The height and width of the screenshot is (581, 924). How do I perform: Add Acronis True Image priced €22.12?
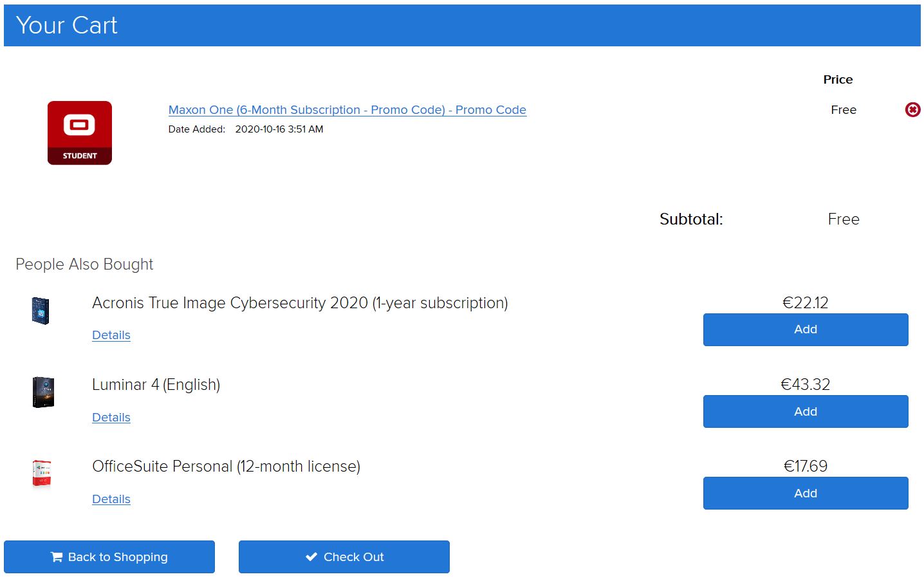point(806,329)
